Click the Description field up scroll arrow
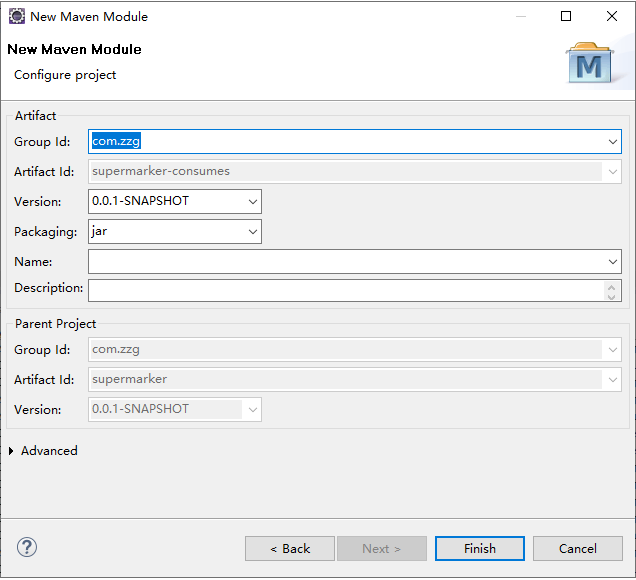The image size is (636, 580). pos(612,287)
